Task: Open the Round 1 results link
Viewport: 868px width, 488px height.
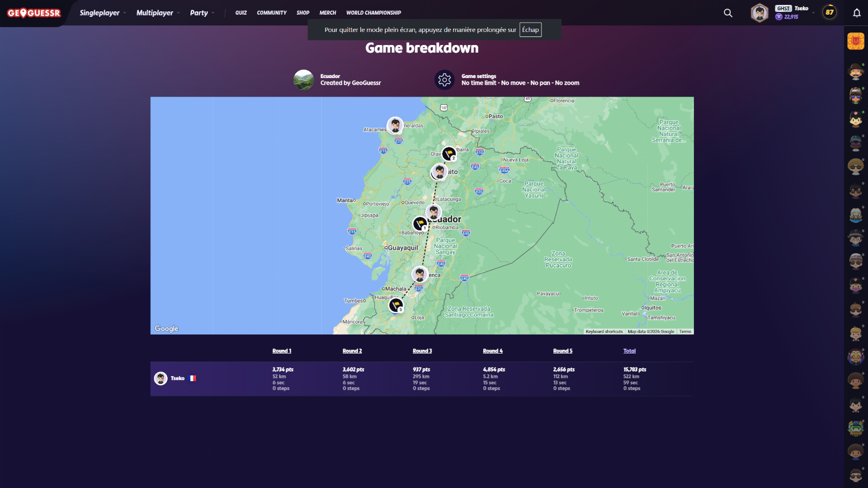Action: point(282,351)
